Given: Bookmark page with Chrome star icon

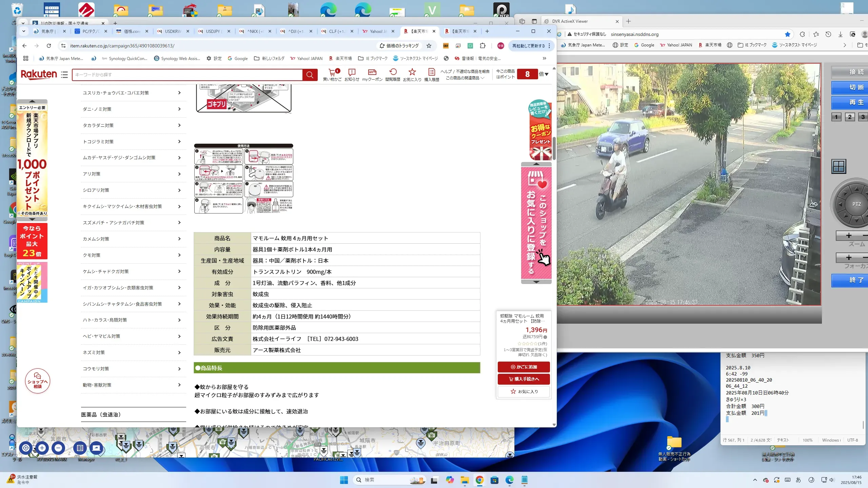Looking at the screenshot, I should pyautogui.click(x=429, y=46).
